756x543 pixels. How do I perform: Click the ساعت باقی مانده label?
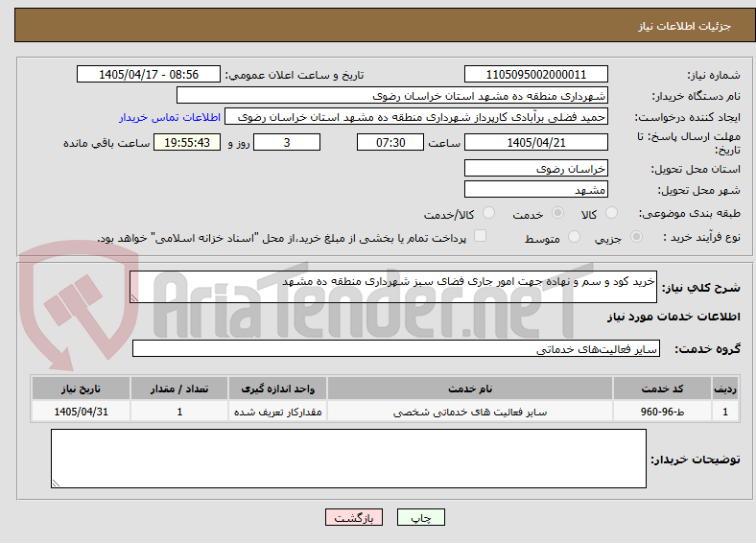coord(106,143)
